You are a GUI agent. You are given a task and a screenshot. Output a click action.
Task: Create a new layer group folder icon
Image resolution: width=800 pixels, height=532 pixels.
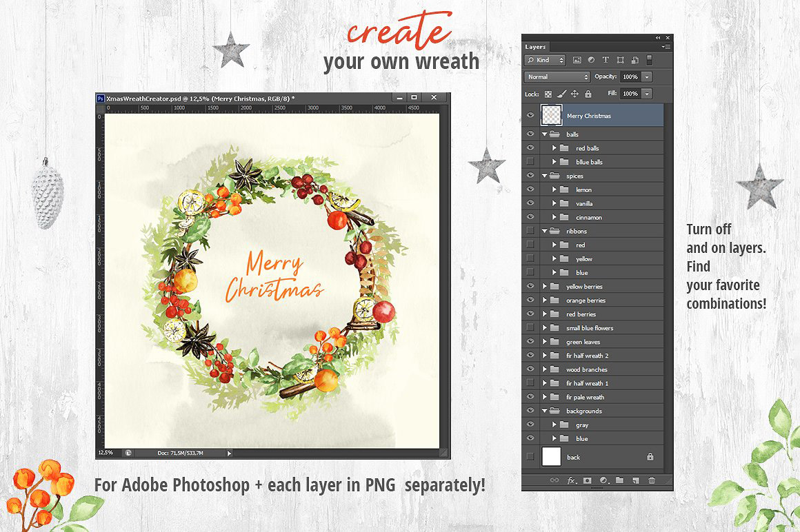[x=619, y=480]
